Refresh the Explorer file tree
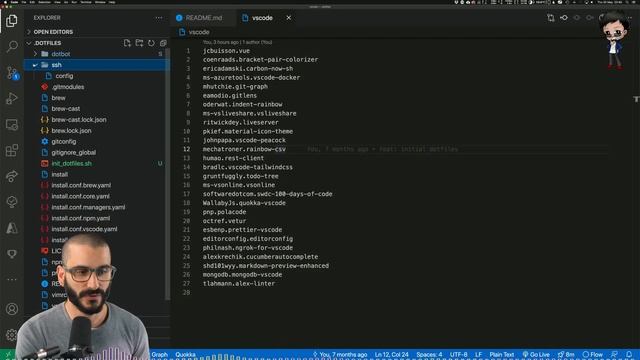Screen dimensions: 640x360 [151, 43]
